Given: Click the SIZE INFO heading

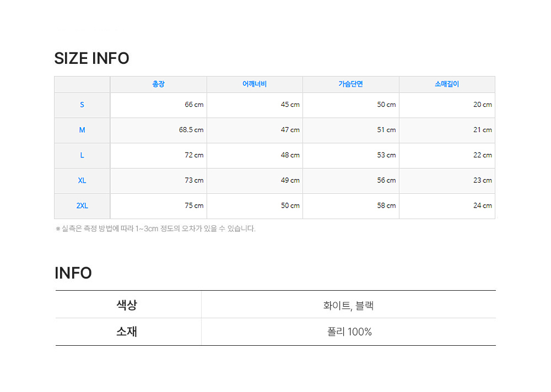Looking at the screenshot, I should (91, 58).
